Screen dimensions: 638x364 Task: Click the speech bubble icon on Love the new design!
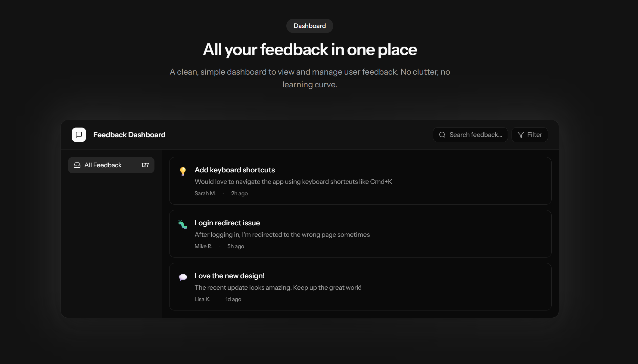182,277
